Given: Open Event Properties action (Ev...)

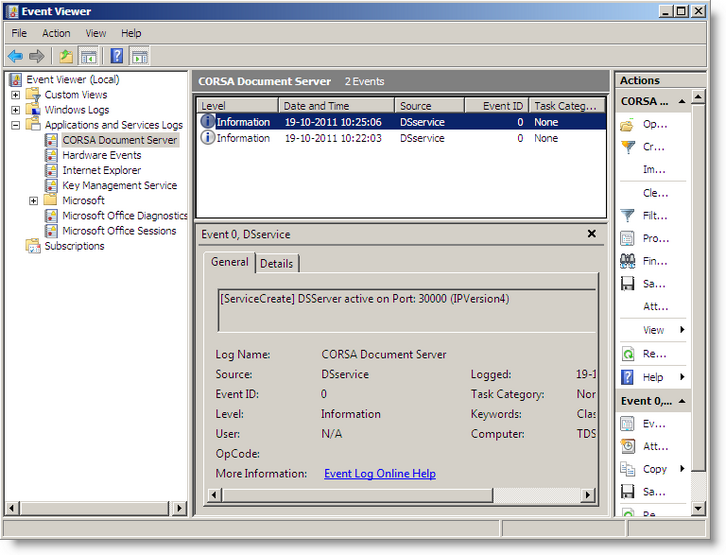Looking at the screenshot, I should coord(654,424).
